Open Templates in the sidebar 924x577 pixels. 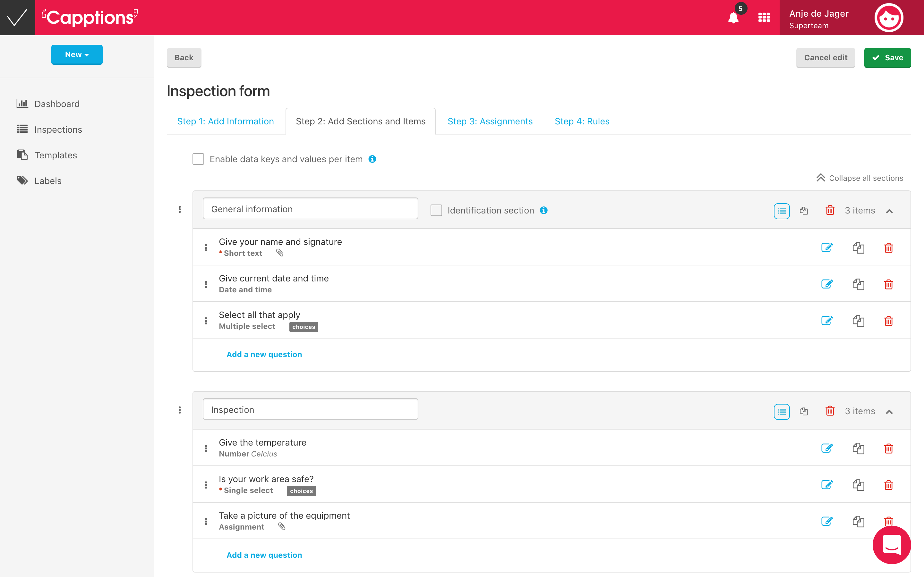coord(56,155)
